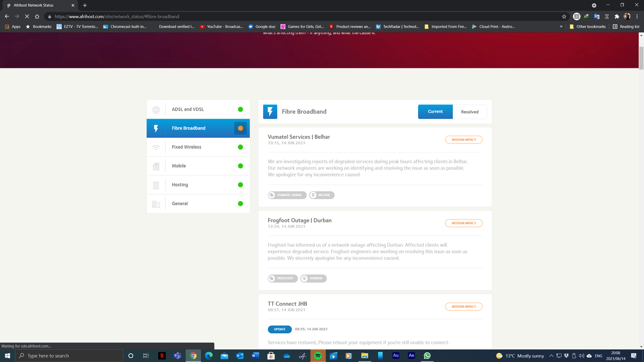644x362 pixels.
Task: Click the taskbar search box
Action: pyautogui.click(x=69, y=355)
